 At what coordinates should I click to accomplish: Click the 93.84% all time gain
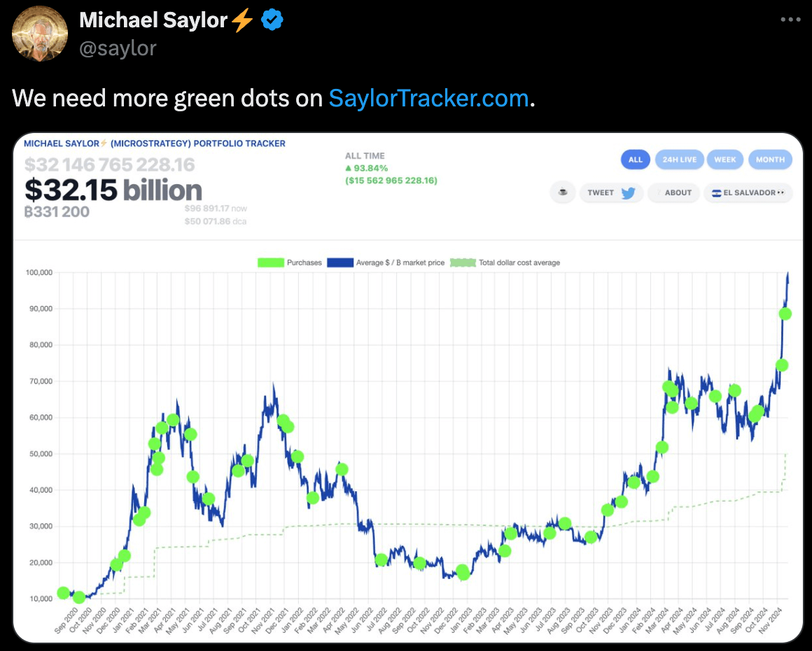tap(367, 168)
